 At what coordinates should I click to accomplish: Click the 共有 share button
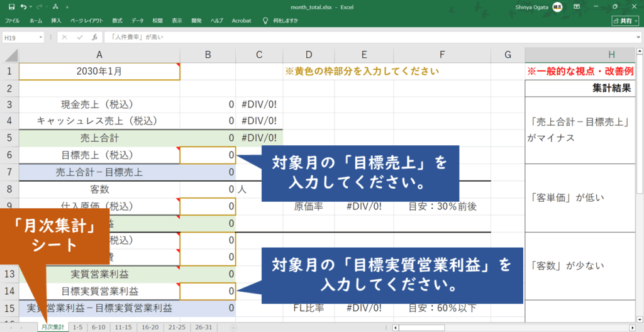pyautogui.click(x=625, y=21)
